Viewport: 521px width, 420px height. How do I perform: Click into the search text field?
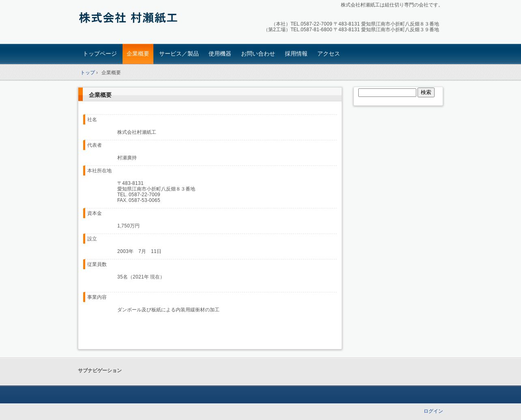point(387,92)
